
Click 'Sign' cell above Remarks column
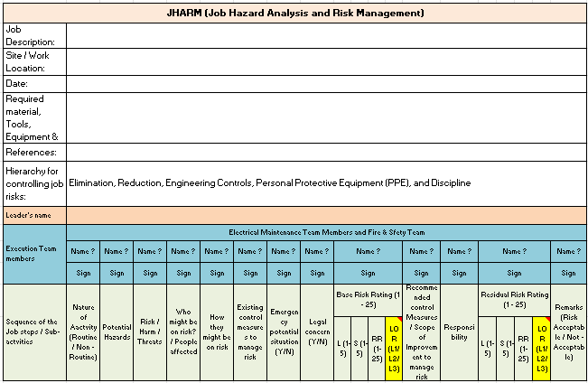568,273
